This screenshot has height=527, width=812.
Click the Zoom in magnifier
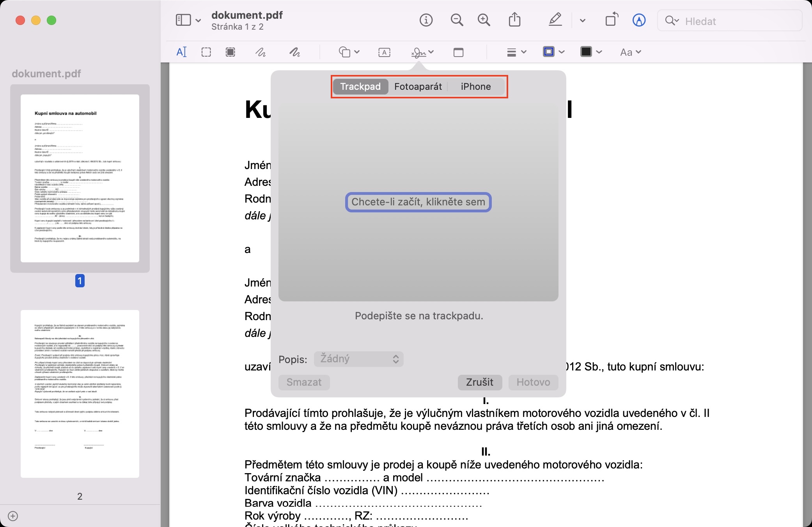[x=484, y=20]
